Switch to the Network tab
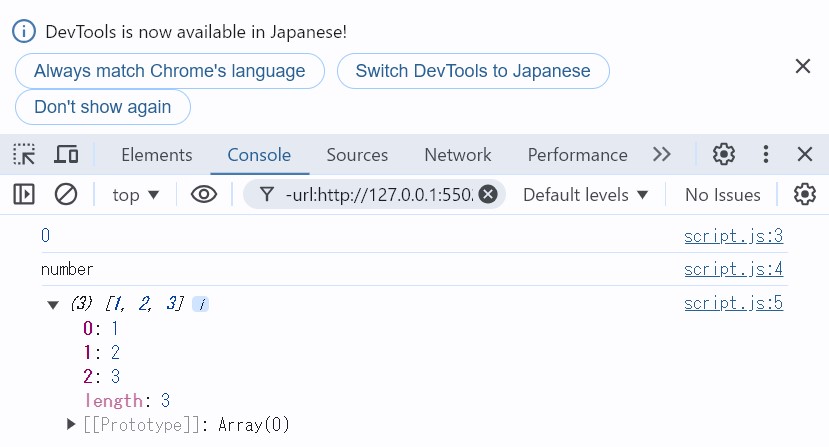Screen dimensions: 829x447 (x=457, y=155)
